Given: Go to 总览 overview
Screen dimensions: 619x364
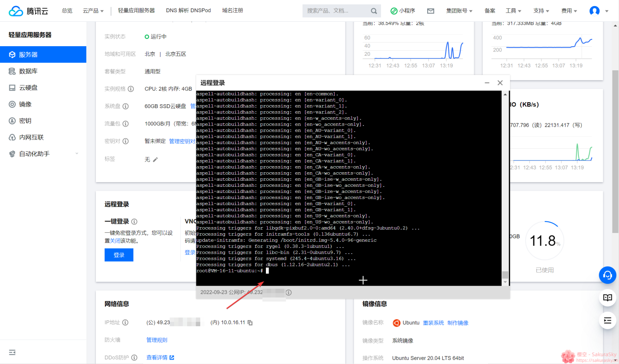Looking at the screenshot, I should [x=67, y=11].
